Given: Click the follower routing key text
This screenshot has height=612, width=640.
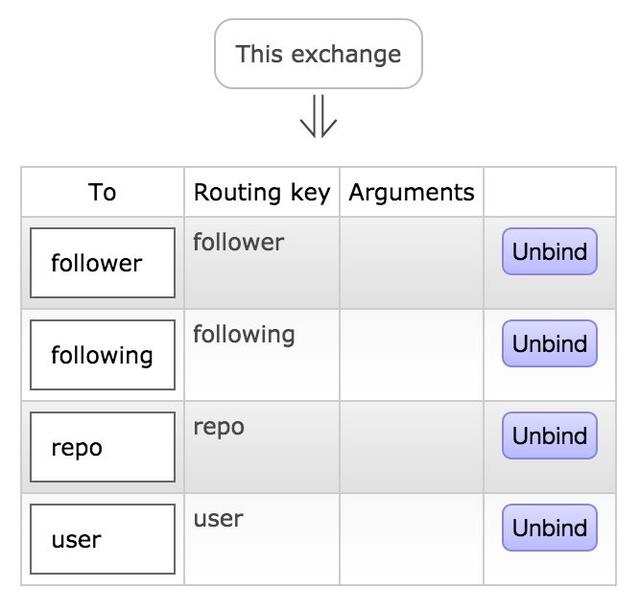Looking at the screenshot, I should pyautogui.click(x=238, y=242).
